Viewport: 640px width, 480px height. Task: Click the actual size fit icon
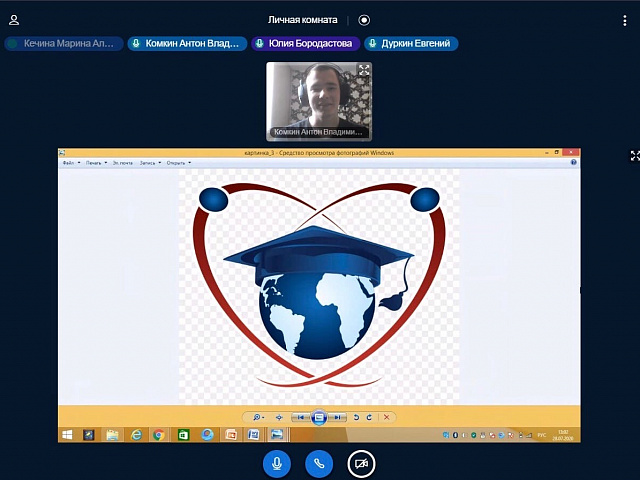pyautogui.click(x=279, y=417)
